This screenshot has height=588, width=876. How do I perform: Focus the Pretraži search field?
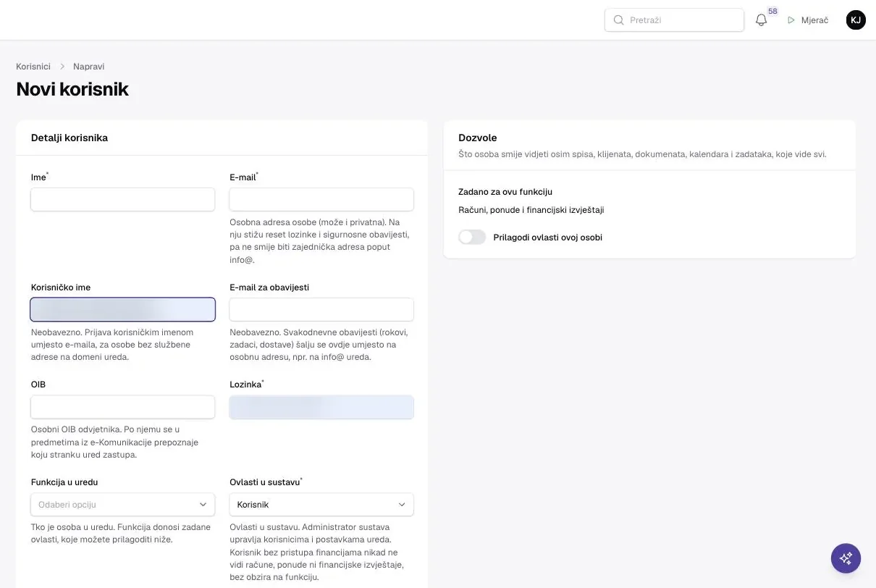[674, 20]
